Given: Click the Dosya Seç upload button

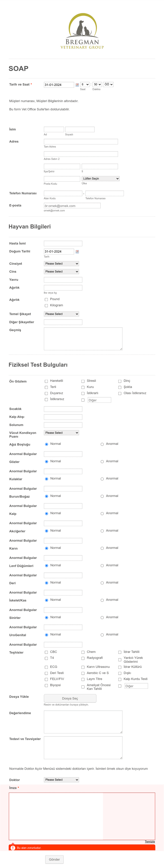Looking at the screenshot, I should point(70,698).
